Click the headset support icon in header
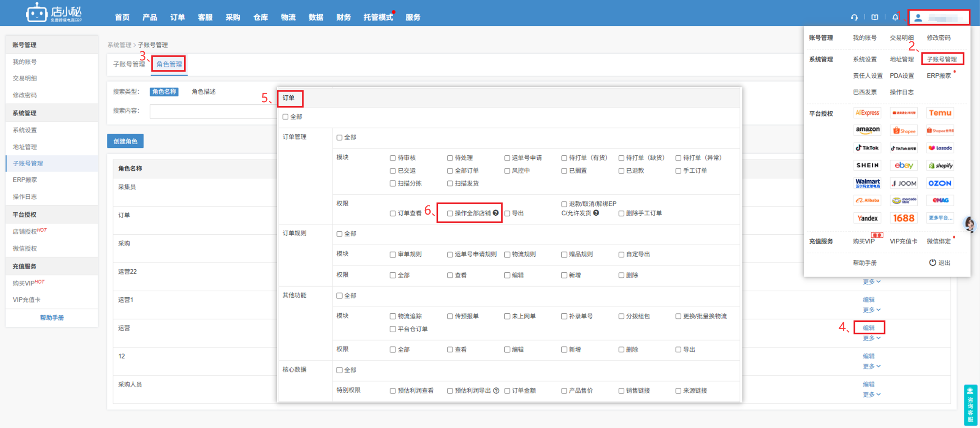 tap(854, 17)
